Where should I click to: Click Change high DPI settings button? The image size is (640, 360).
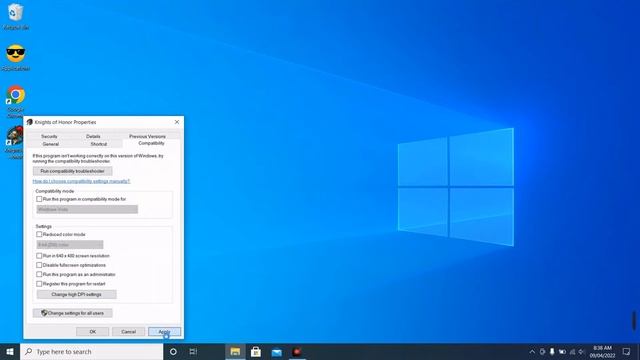(76, 295)
